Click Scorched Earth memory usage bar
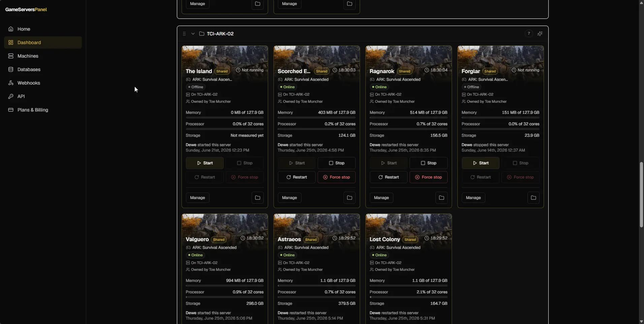Screen dimensions: 644x324 [x=317, y=118]
